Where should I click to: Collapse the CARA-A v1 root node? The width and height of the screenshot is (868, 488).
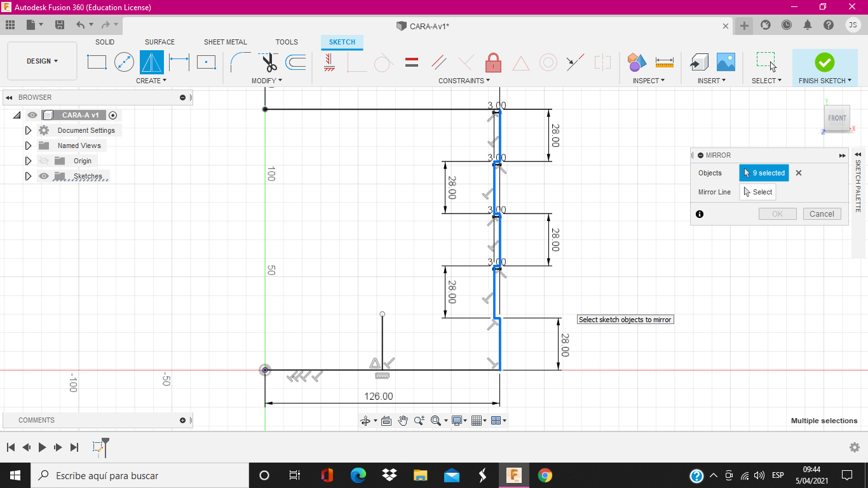17,115
